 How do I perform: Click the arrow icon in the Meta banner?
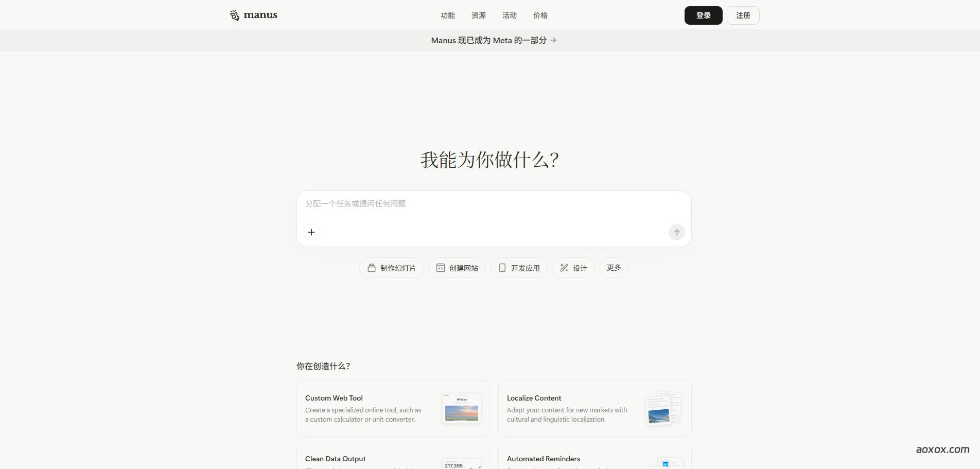(x=553, y=40)
